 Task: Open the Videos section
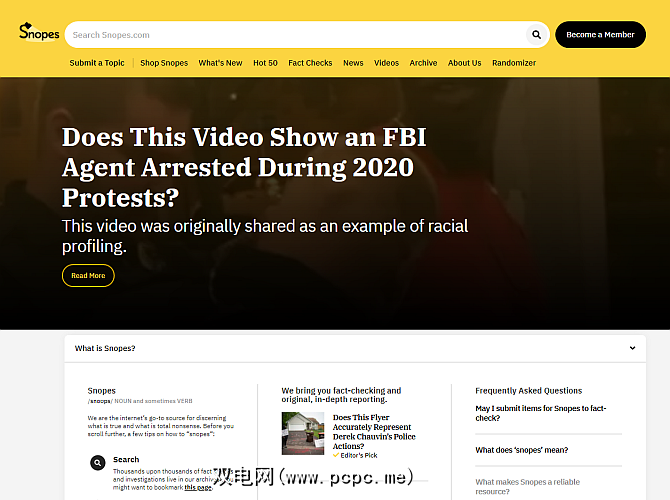(x=386, y=63)
